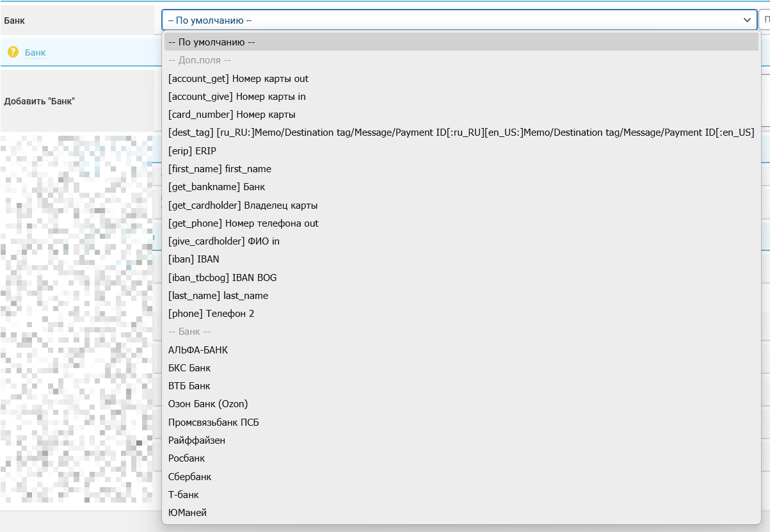Choose '[account_get] Номер карты out' option

pyautogui.click(x=238, y=79)
